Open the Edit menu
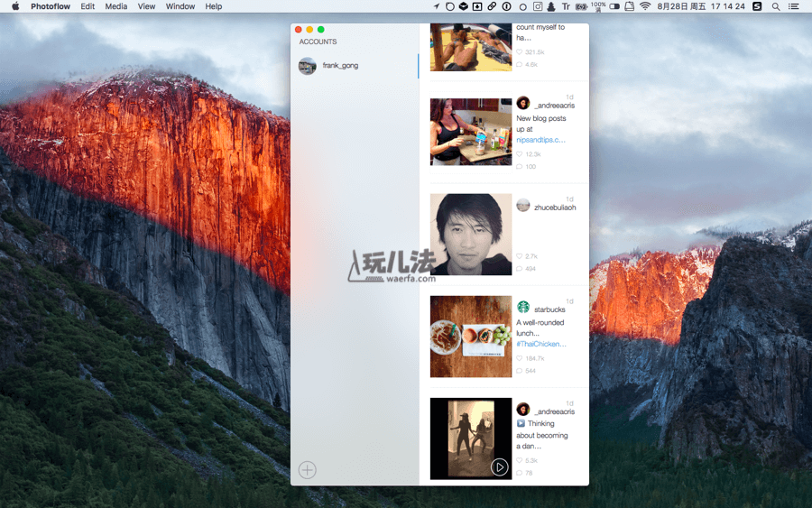The image size is (812, 508). pyautogui.click(x=88, y=6)
